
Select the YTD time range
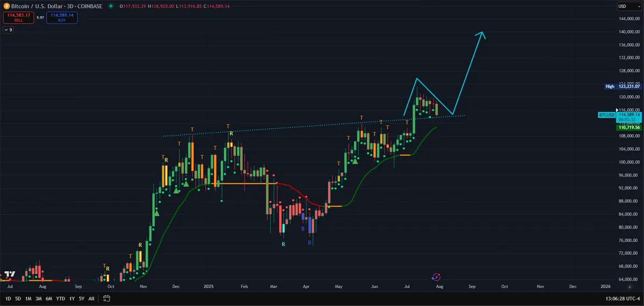(60, 298)
